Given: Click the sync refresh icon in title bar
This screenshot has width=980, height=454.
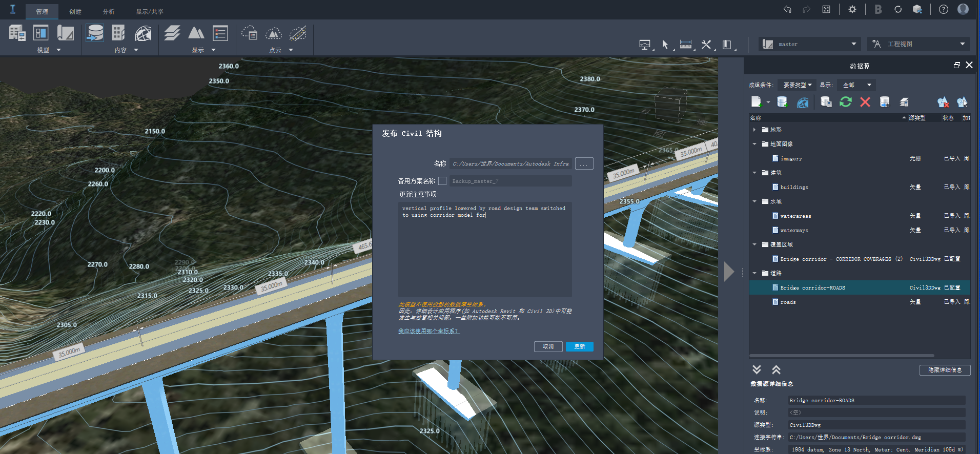Looking at the screenshot, I should (898, 9).
